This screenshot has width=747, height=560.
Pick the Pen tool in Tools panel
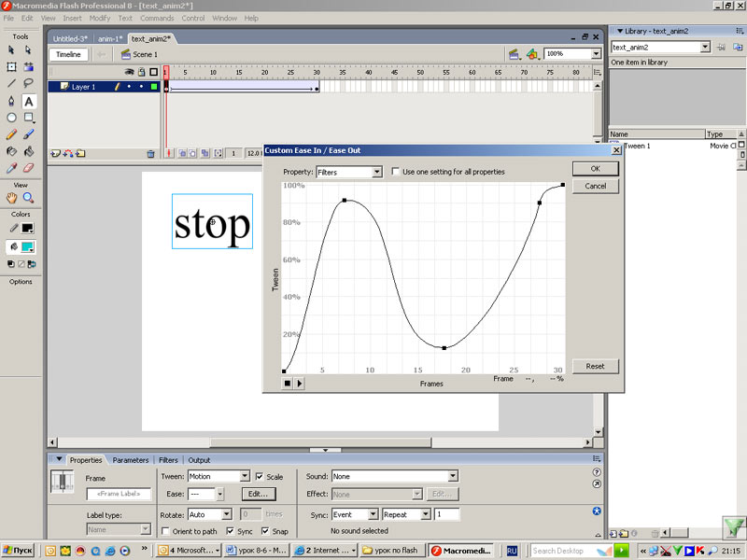pyautogui.click(x=11, y=101)
